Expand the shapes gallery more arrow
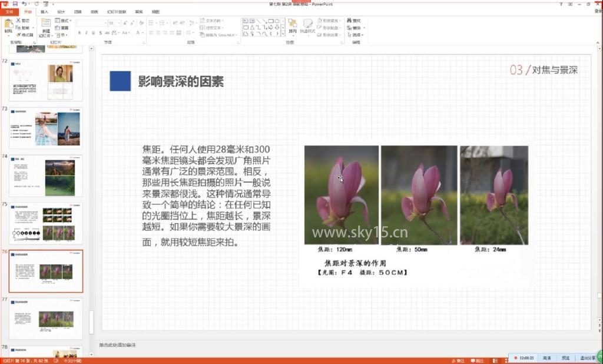This screenshot has height=364, width=603. tap(283, 34)
